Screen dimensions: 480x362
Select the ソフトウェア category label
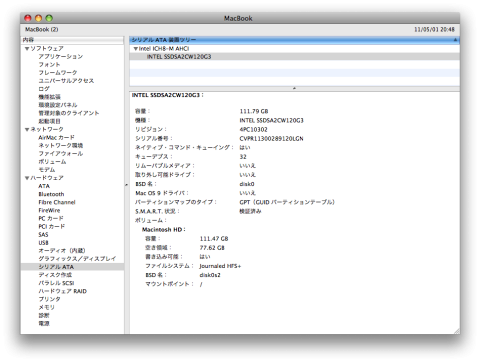tap(47, 49)
